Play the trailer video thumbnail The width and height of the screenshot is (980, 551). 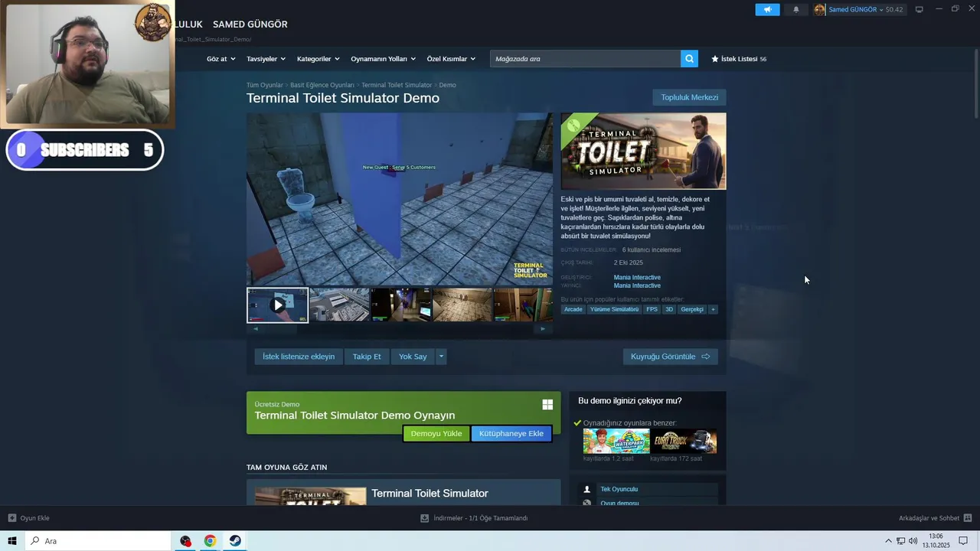(277, 305)
